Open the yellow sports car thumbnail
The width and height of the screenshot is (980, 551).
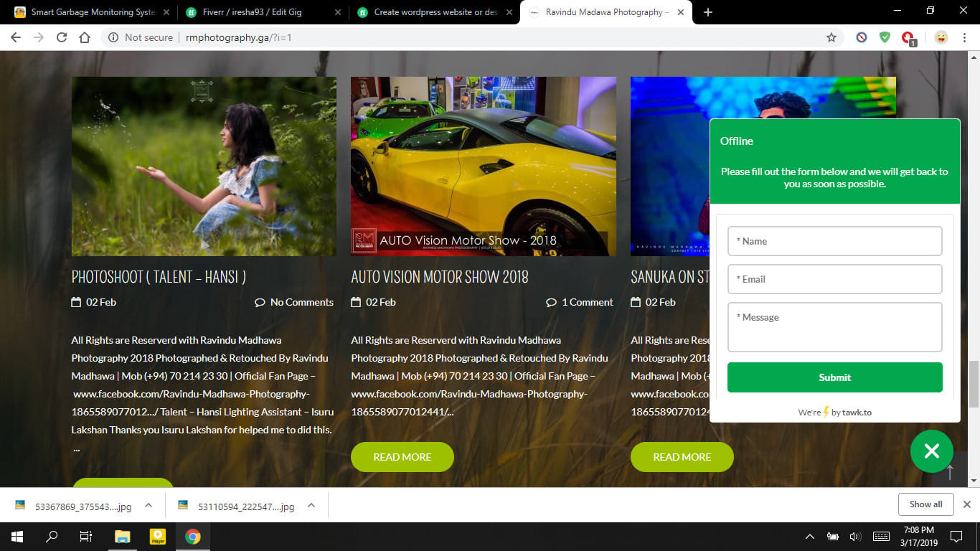click(484, 166)
